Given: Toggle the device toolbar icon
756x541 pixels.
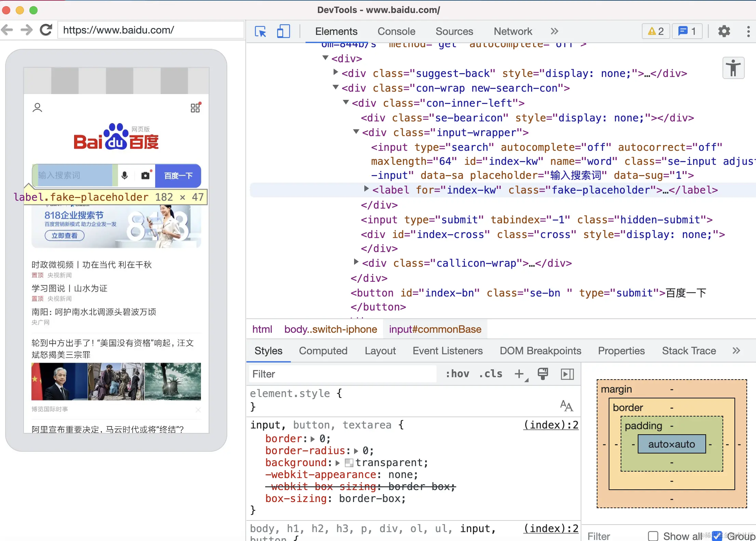Looking at the screenshot, I should 283,31.
